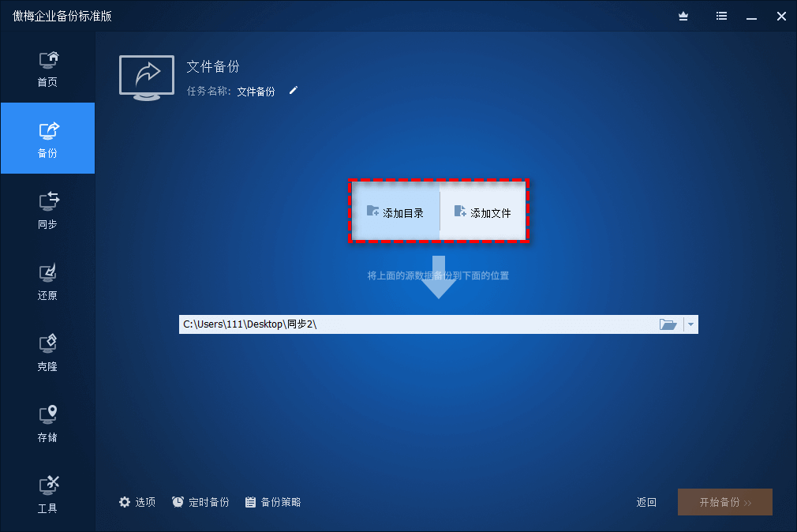Image resolution: width=797 pixels, height=532 pixels.
Task: Click the pencil icon to edit task name
Action: coord(294,91)
